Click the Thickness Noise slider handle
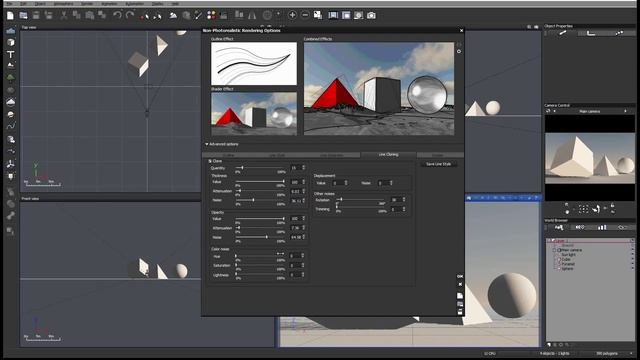Image resolution: width=640 pixels, height=360 pixels. point(253,200)
